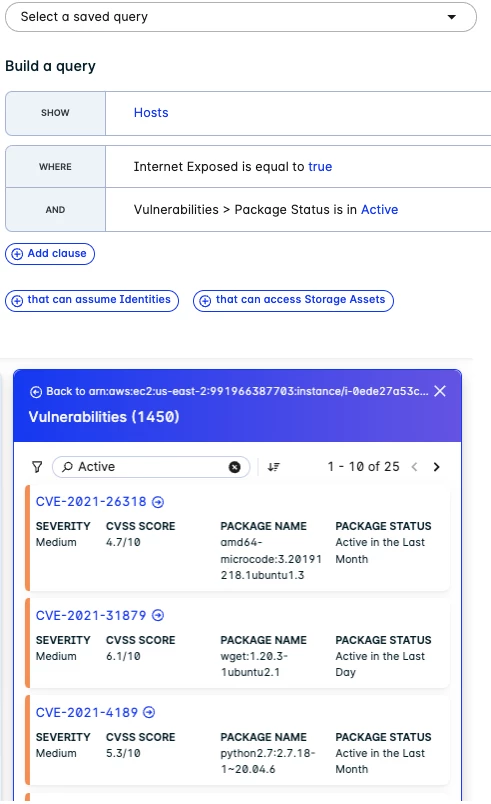The width and height of the screenshot is (491, 804).
Task: Select the WHERE clause row label
Action: click(55, 167)
